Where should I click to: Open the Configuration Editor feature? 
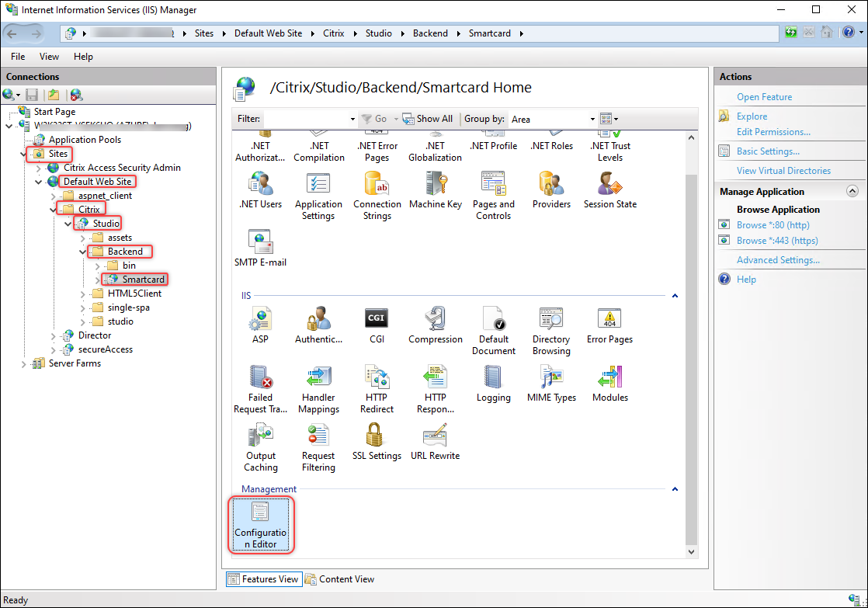click(x=261, y=525)
